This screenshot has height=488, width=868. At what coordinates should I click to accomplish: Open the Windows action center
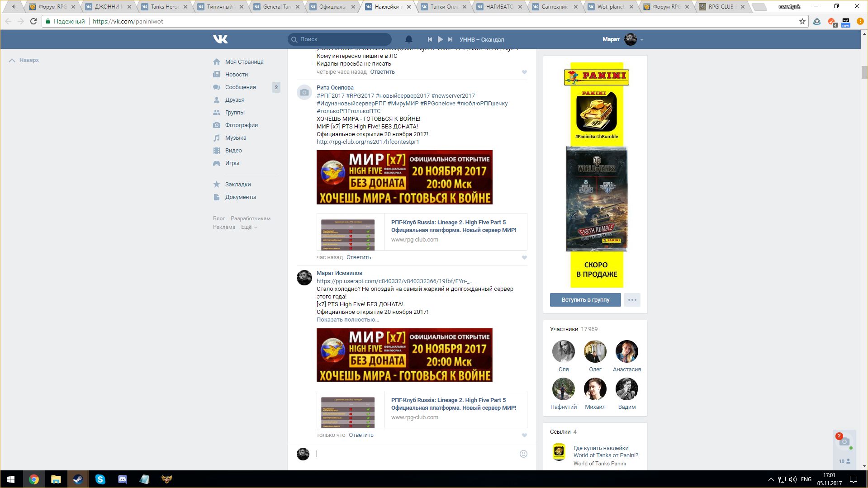854,479
